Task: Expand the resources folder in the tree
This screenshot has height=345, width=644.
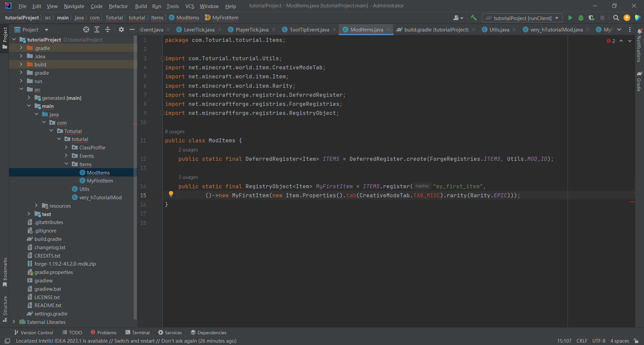Action: pos(36,206)
